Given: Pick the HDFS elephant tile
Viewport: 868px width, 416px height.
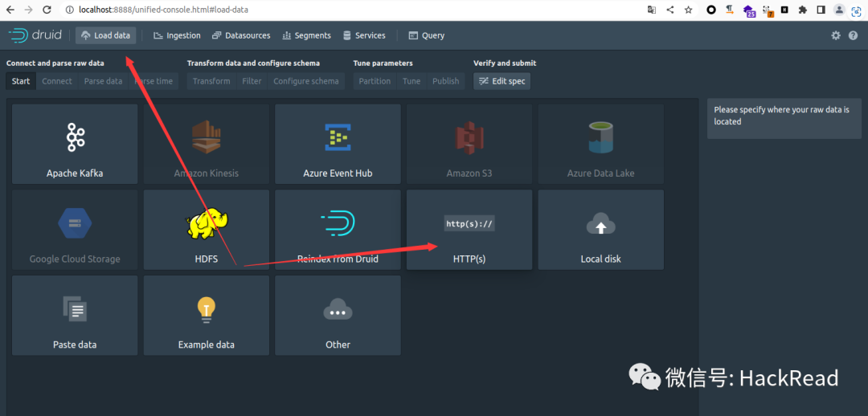Looking at the screenshot, I should pos(207,230).
